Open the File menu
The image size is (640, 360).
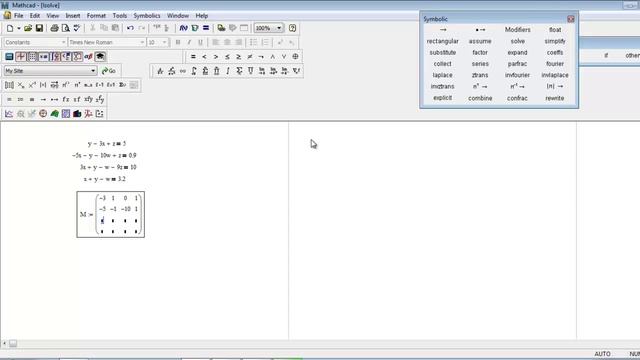[18, 16]
